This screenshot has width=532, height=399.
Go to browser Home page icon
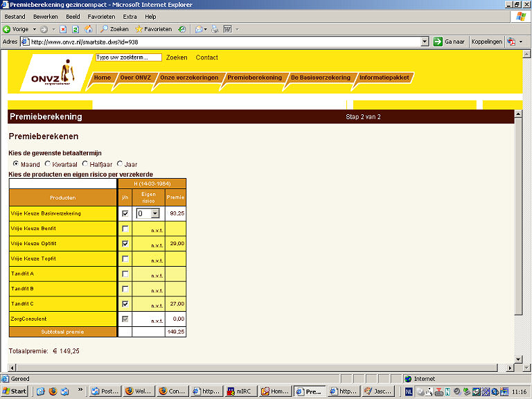88,29
